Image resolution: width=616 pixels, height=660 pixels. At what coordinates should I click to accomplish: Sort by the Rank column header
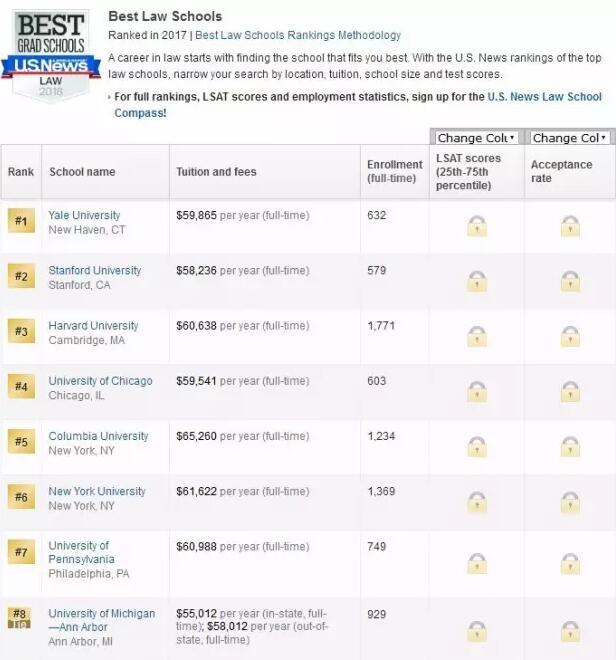(x=21, y=172)
